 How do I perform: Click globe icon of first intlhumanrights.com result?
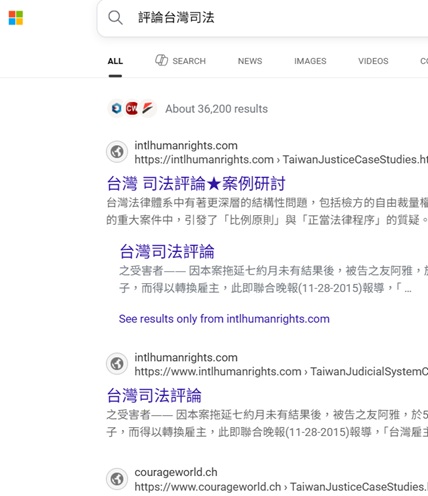117,152
